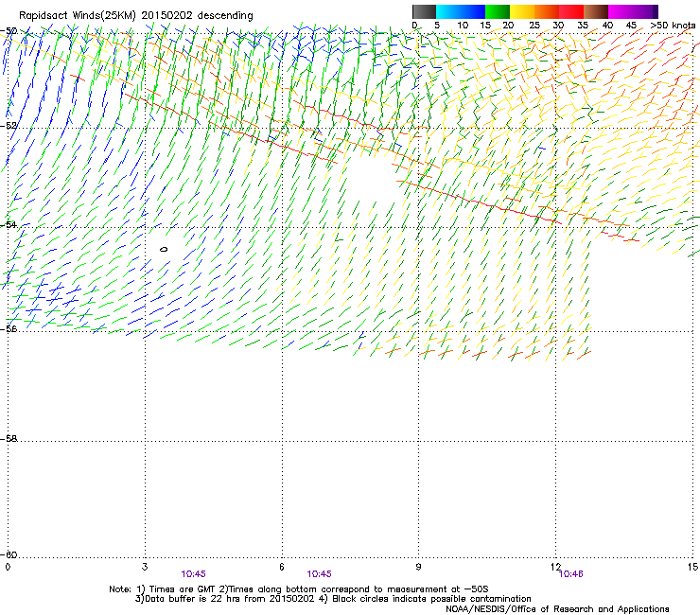The width and height of the screenshot is (700, 615).
Task: Click the yellow 20-25 knots color band
Action: [x=522, y=11]
